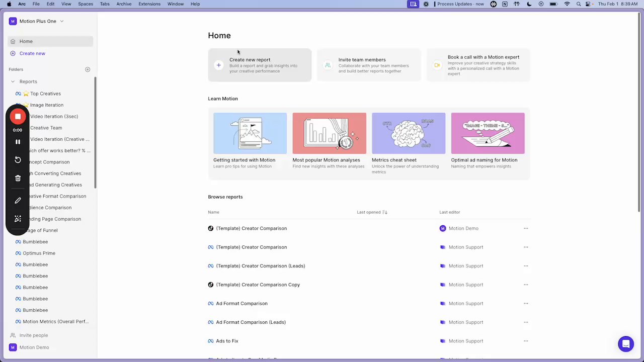This screenshot has width=644, height=362.
Task: Open more options for Ad Format Comparison (Leads)
Action: [x=526, y=322]
